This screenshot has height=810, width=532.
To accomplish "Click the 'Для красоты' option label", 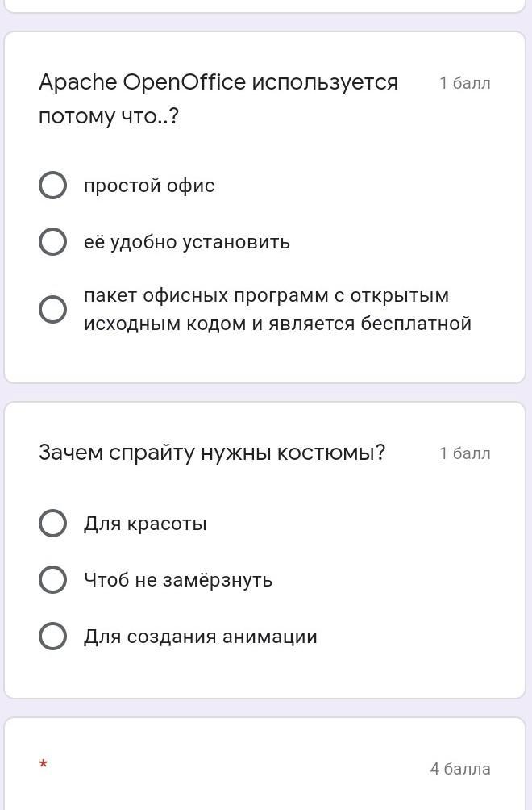I will [x=145, y=524].
